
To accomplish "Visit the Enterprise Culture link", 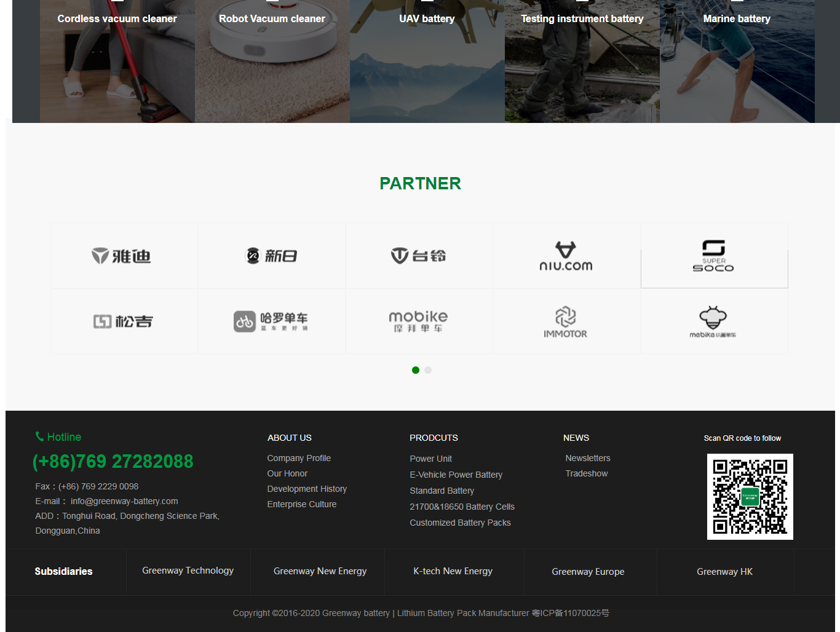I will tap(302, 504).
